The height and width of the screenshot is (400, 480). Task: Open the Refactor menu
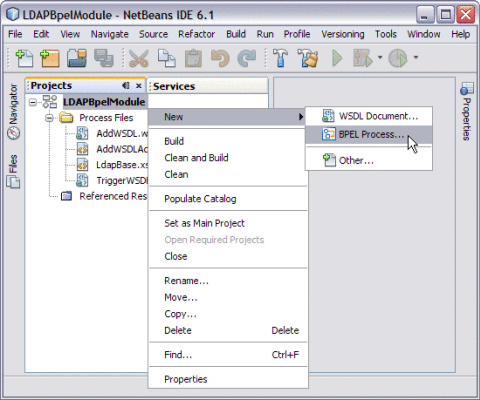click(197, 34)
